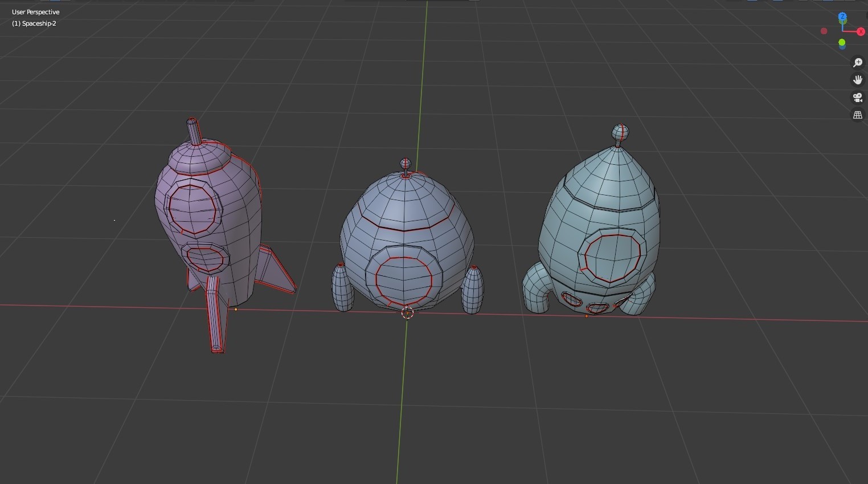Click the X axis on the navigation gizmo
This screenshot has width=868, height=484.
click(x=861, y=31)
